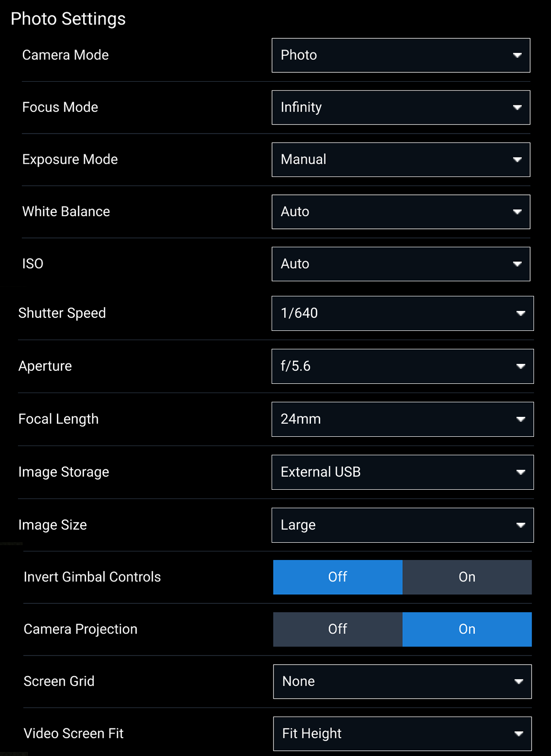Open Exposure Mode dropdown set to Manual

pyautogui.click(x=400, y=159)
